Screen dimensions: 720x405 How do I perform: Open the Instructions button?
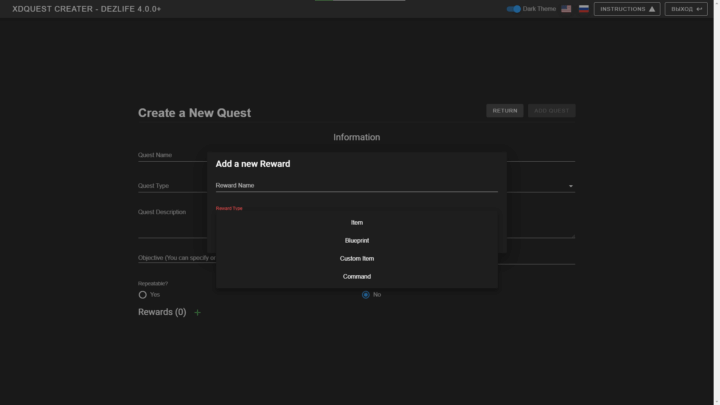click(x=626, y=9)
